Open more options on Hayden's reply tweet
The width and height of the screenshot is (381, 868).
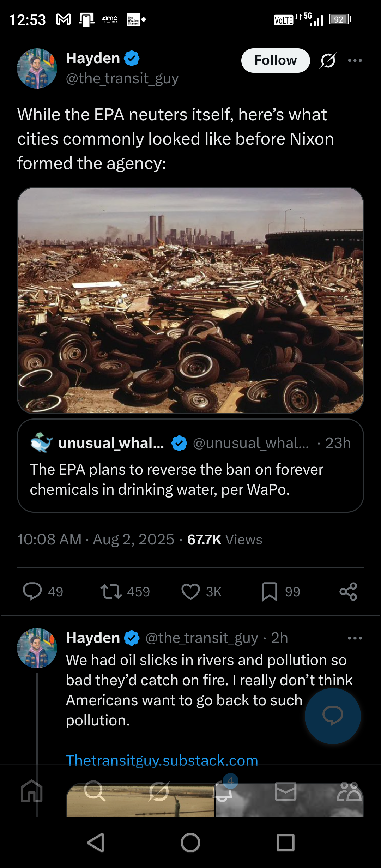tap(355, 638)
